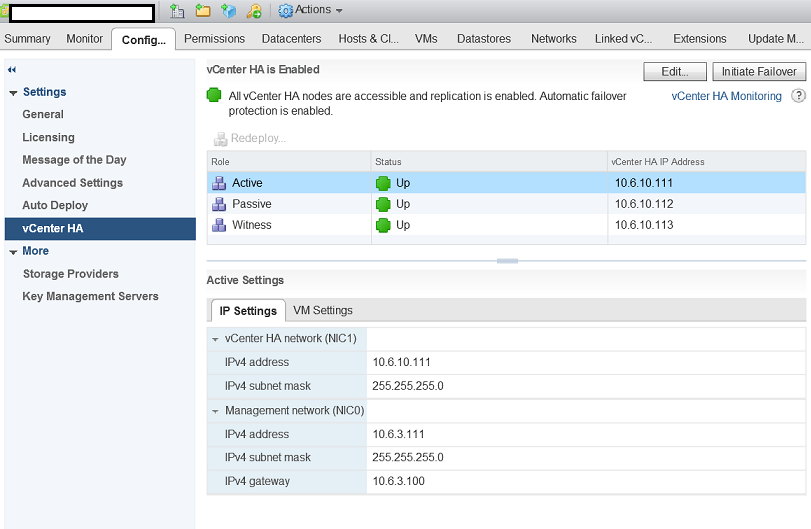Collapse the Settings section in sidebar
The width and height of the screenshot is (811, 529).
pyautogui.click(x=13, y=93)
